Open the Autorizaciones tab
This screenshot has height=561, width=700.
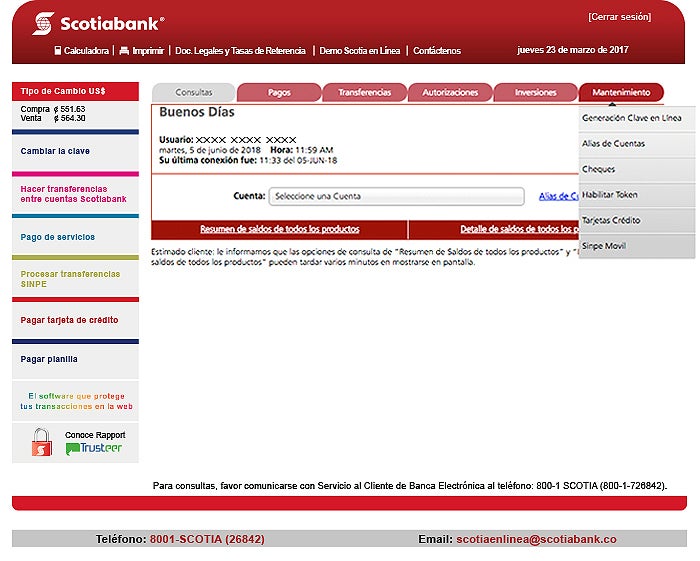tap(450, 92)
